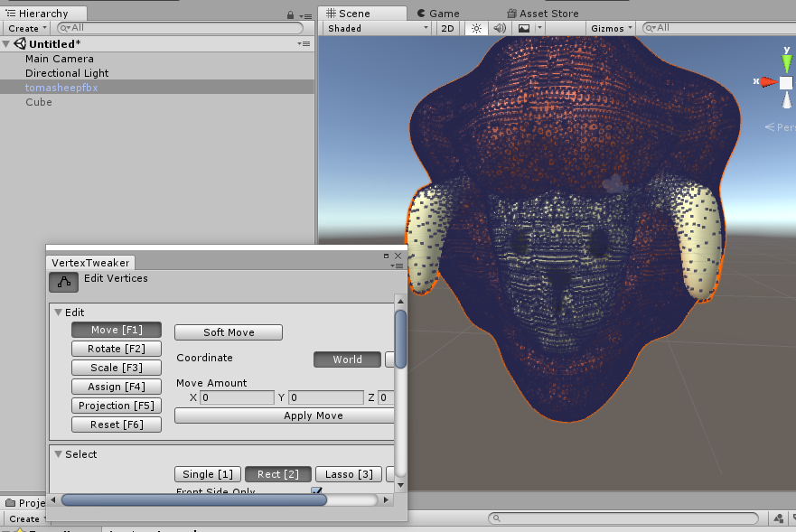796x532 pixels.
Task: Select Main Camera in Hierarchy
Action: click(x=60, y=59)
